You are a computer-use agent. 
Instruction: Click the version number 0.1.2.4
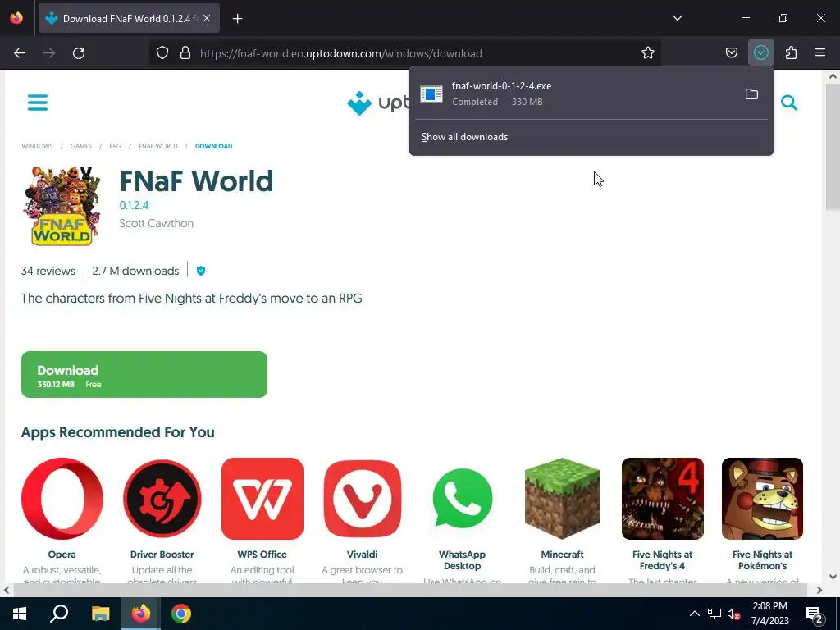click(x=134, y=205)
